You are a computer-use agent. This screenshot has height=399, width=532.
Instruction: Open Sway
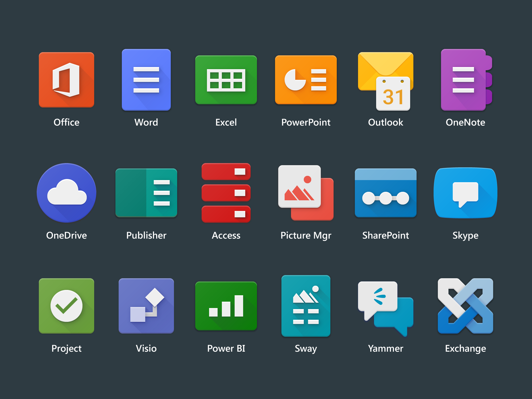[306, 306]
